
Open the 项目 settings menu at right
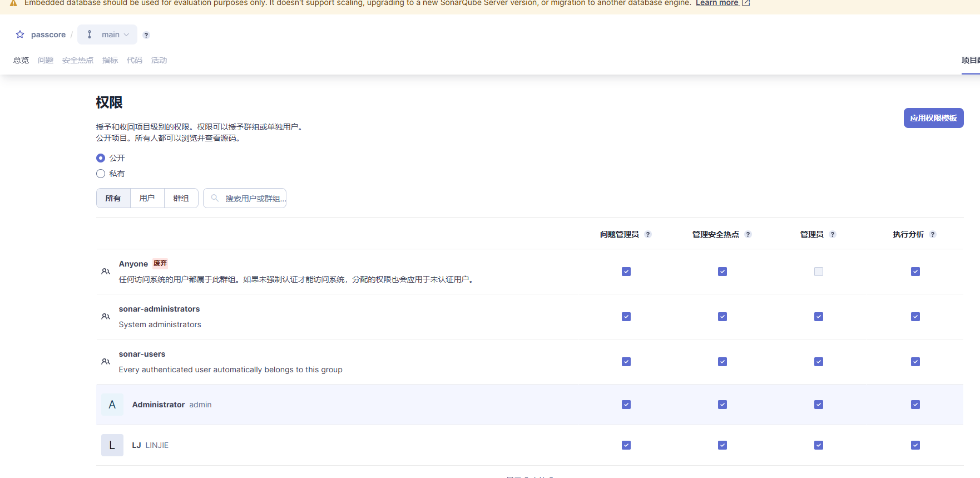[x=971, y=60]
